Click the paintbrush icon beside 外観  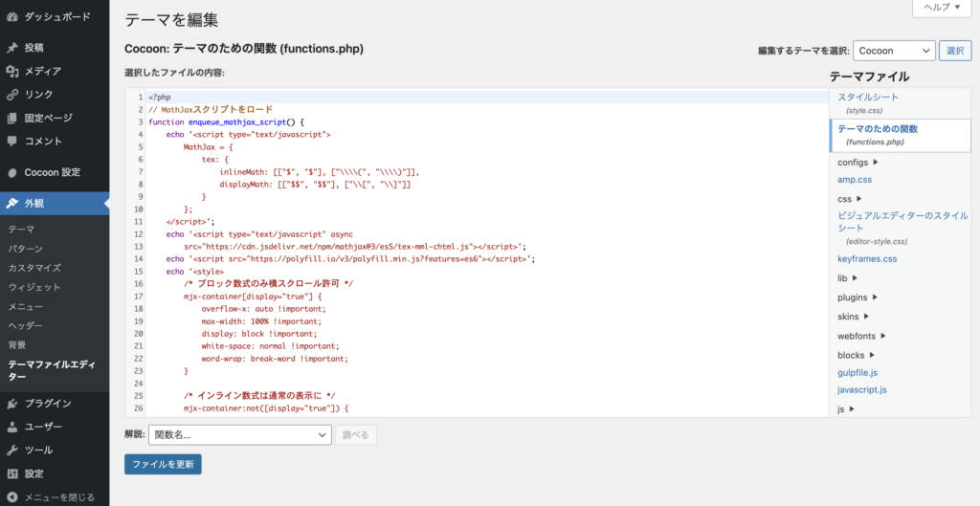click(x=11, y=203)
